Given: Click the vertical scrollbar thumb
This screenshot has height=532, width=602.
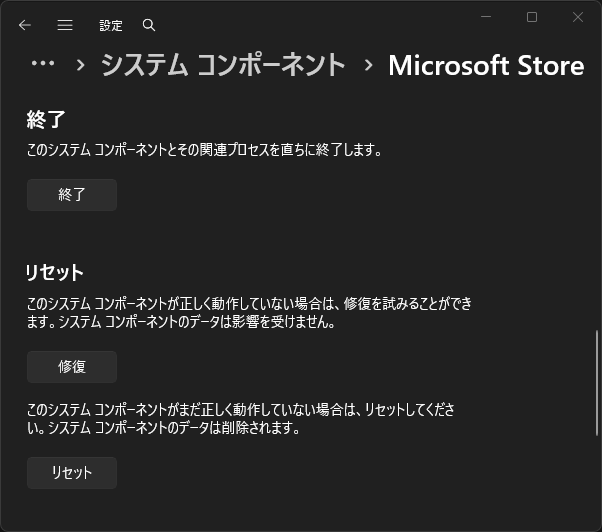Looking at the screenshot, I should (x=597, y=383).
